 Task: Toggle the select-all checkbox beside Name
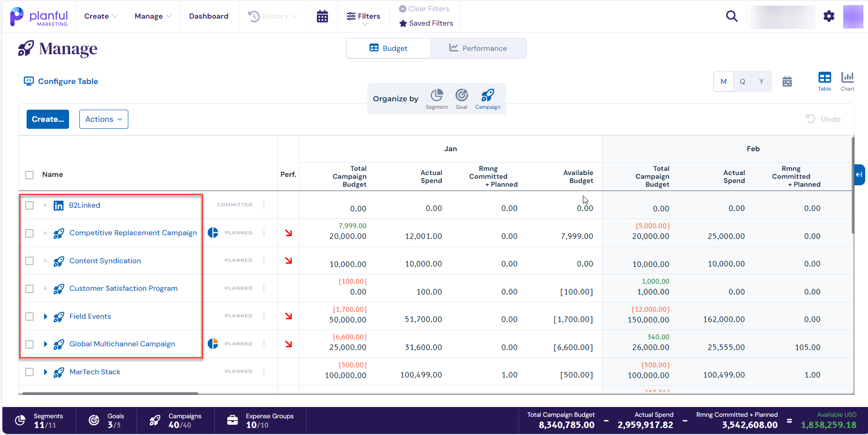(x=29, y=175)
